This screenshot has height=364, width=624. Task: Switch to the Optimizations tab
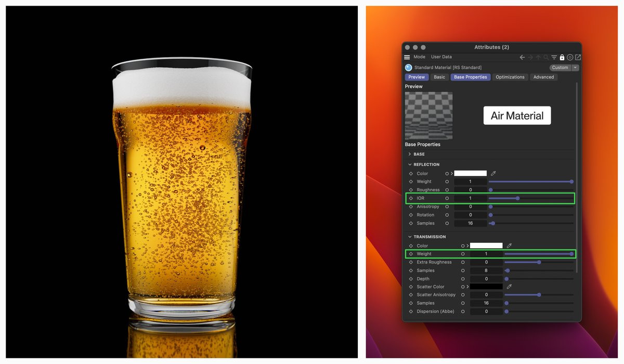(510, 77)
